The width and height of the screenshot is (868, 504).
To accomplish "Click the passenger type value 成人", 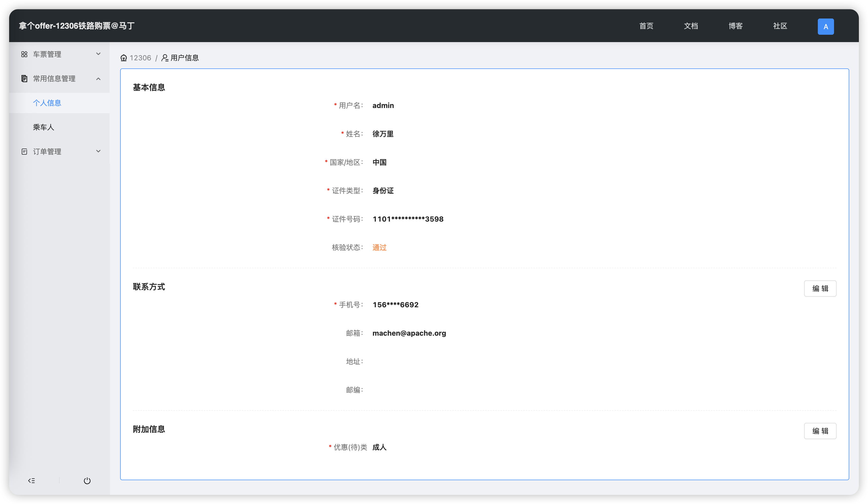I will pos(379,447).
